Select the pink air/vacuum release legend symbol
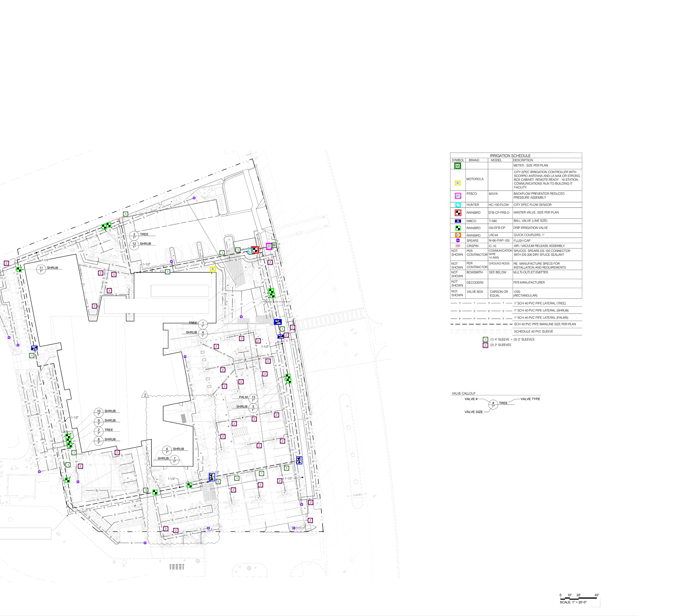The width and height of the screenshot is (675, 616). point(458,246)
